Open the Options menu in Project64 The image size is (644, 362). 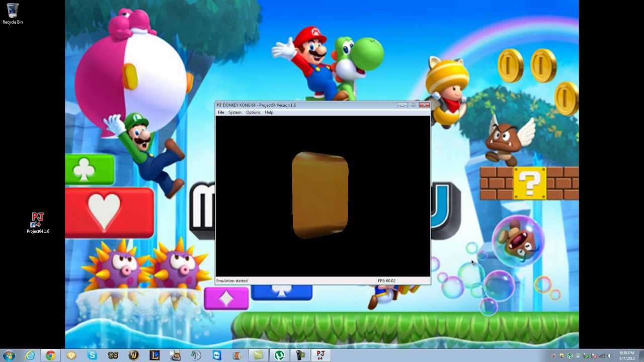point(253,112)
